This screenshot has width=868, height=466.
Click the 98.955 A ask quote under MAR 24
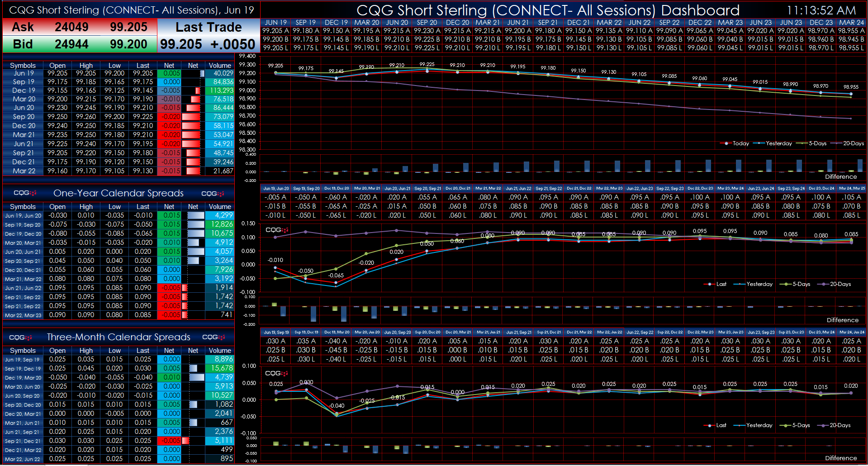851,31
